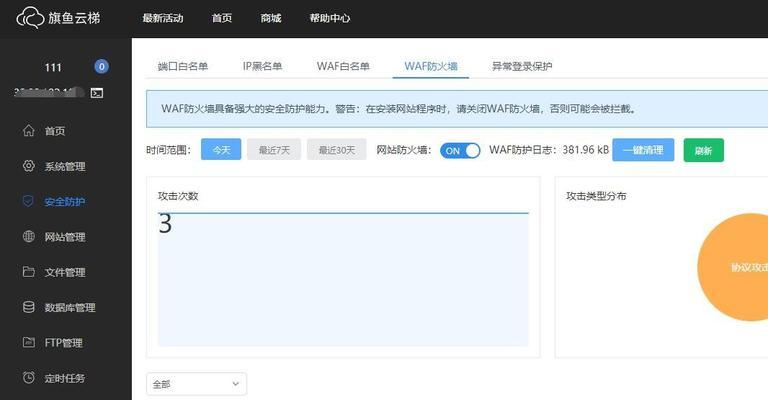
Task: Click the attack count value 3
Action: pos(165,224)
